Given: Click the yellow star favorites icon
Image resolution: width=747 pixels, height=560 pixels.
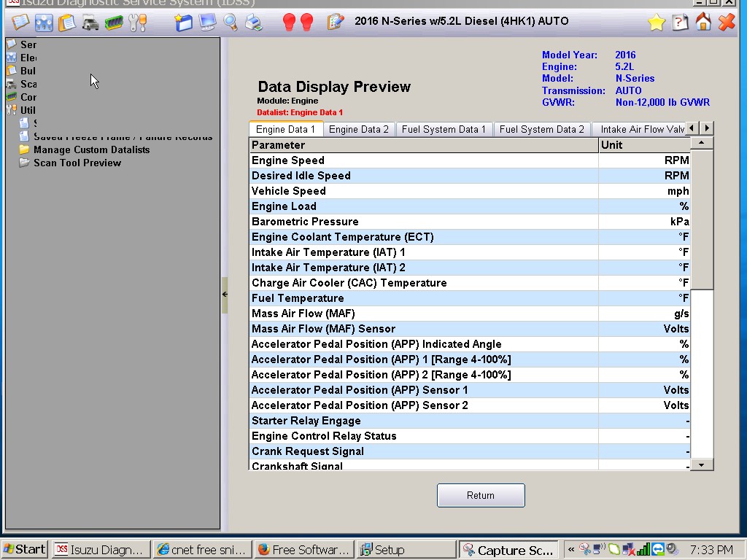Looking at the screenshot, I should point(656,23).
